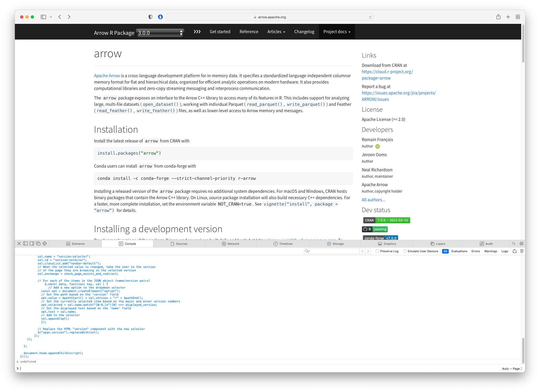This screenshot has height=392, width=540.
Task: Click the inspector search magnifier icon
Action: point(514,243)
